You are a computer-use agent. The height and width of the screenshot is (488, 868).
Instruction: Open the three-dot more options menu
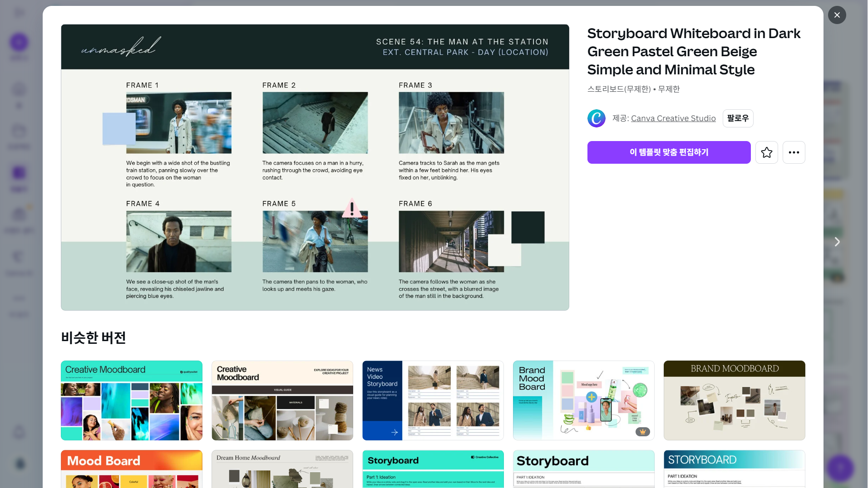(x=794, y=152)
